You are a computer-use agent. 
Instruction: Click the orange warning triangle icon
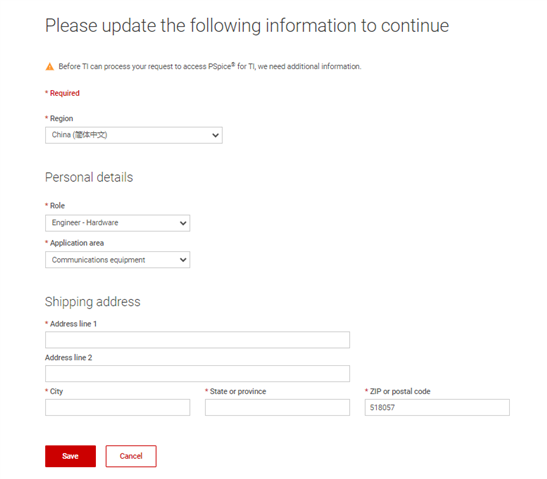tap(50, 66)
